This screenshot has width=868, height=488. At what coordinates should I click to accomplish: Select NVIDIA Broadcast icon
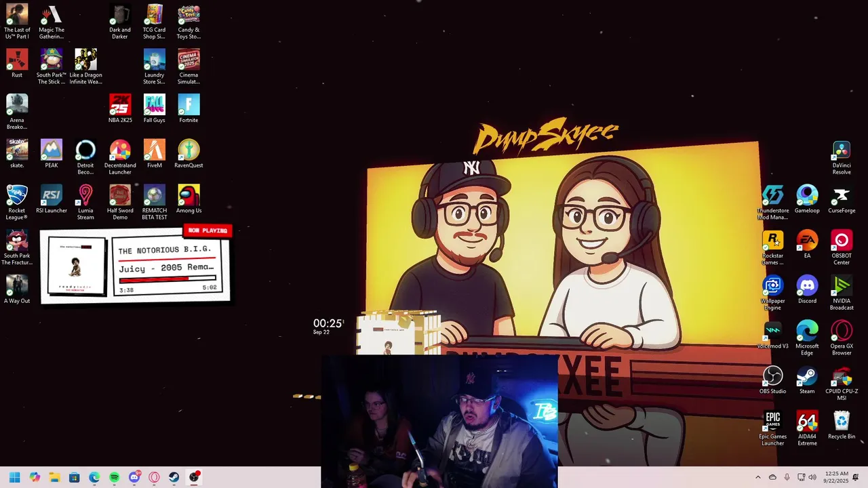(x=842, y=293)
